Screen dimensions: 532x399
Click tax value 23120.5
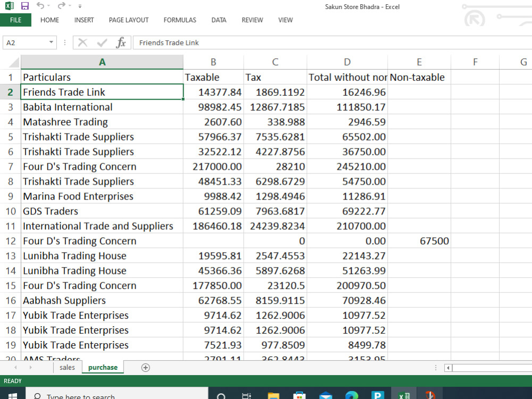(275, 286)
